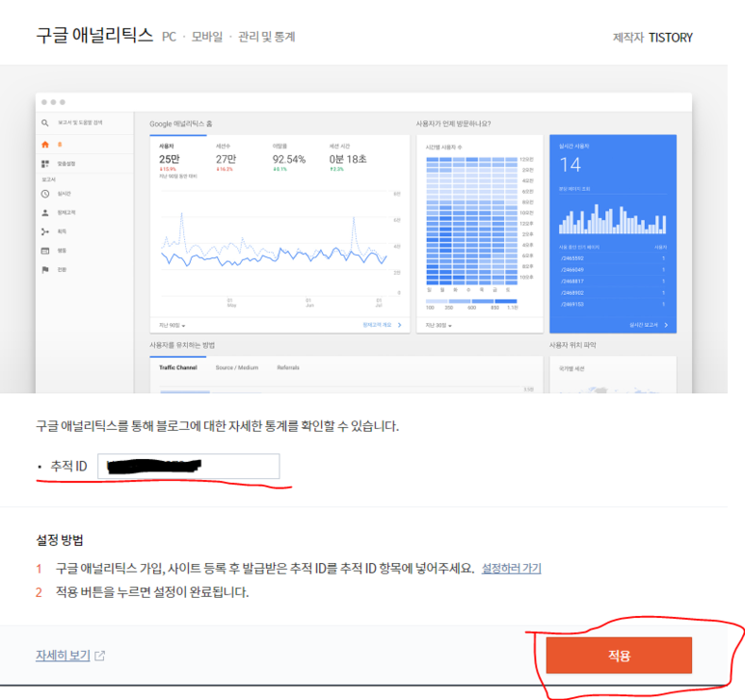Image resolution: width=745 pixels, height=700 pixels.
Task: Open the 설정하러 가기 link
Action: pos(511,568)
